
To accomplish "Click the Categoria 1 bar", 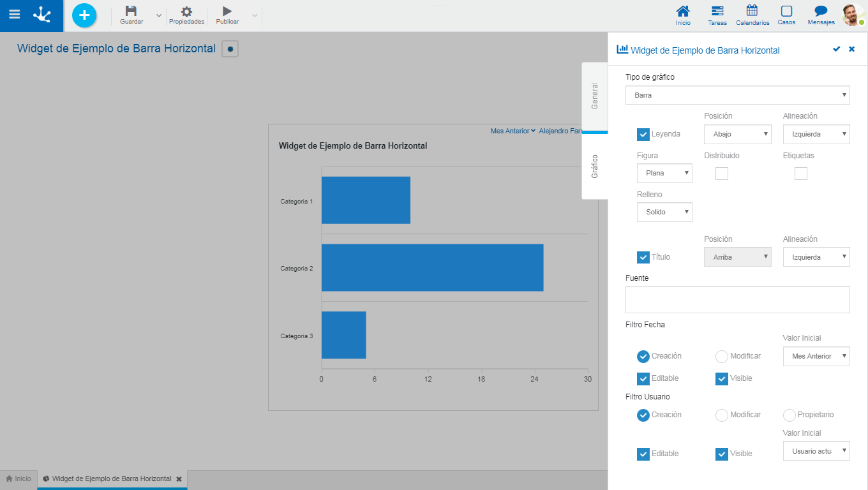I will coord(366,200).
